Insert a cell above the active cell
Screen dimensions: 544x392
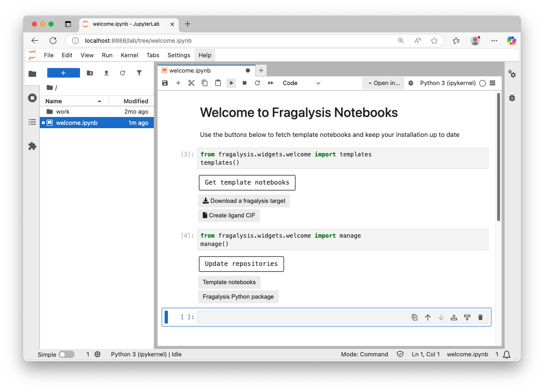point(454,317)
